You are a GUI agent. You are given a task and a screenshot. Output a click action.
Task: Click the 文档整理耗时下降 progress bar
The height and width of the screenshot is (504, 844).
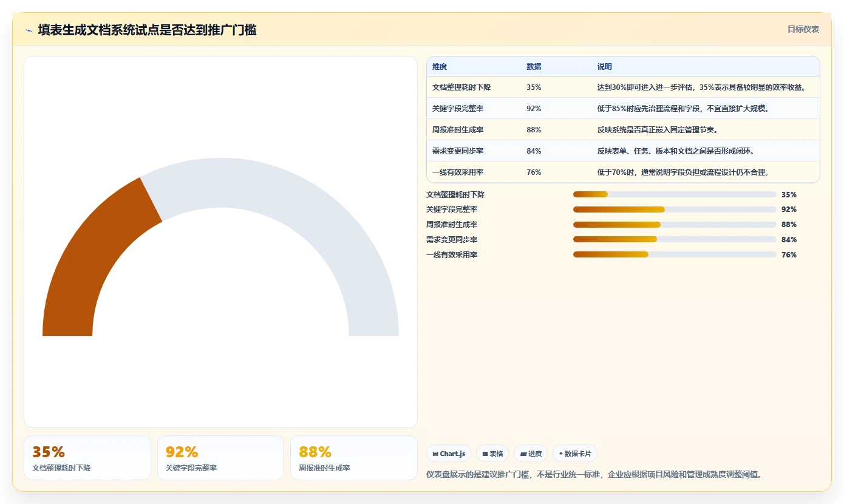[675, 194]
